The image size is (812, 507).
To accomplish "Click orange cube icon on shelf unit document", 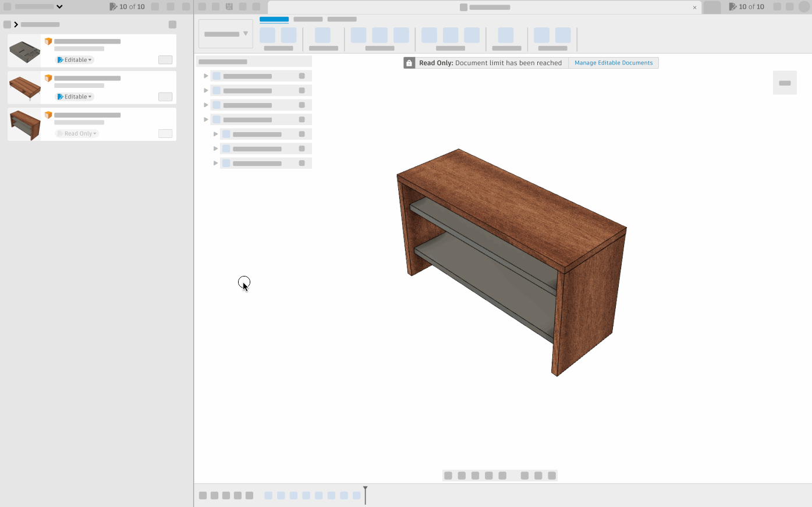I will point(48,115).
